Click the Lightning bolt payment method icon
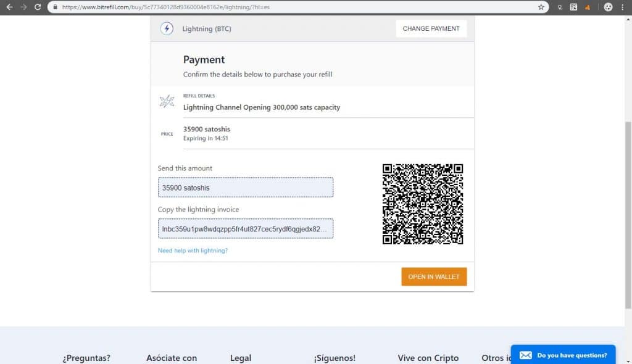The height and width of the screenshot is (364, 632). pos(167,28)
